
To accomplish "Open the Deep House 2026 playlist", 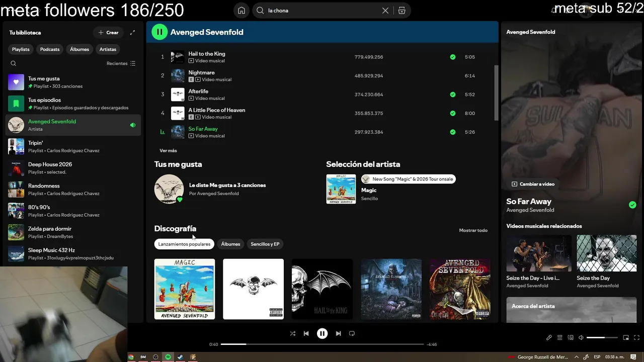I will tap(73, 168).
